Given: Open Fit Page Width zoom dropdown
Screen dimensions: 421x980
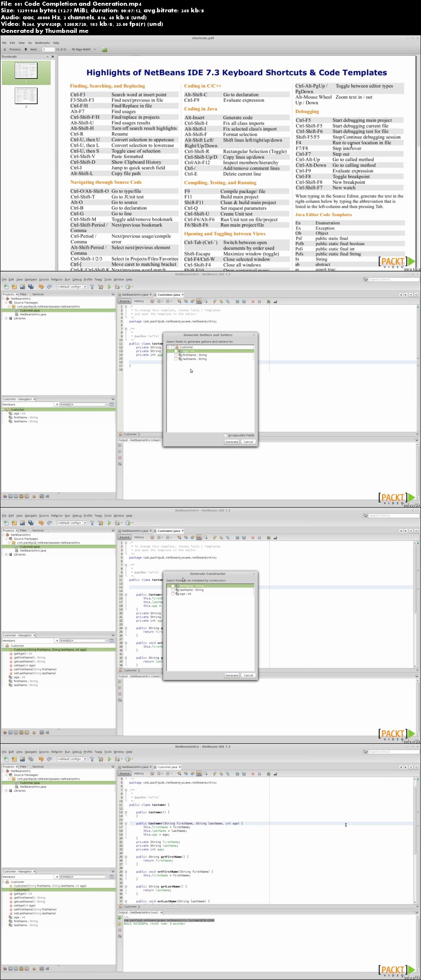Looking at the screenshot, I should (x=83, y=49).
